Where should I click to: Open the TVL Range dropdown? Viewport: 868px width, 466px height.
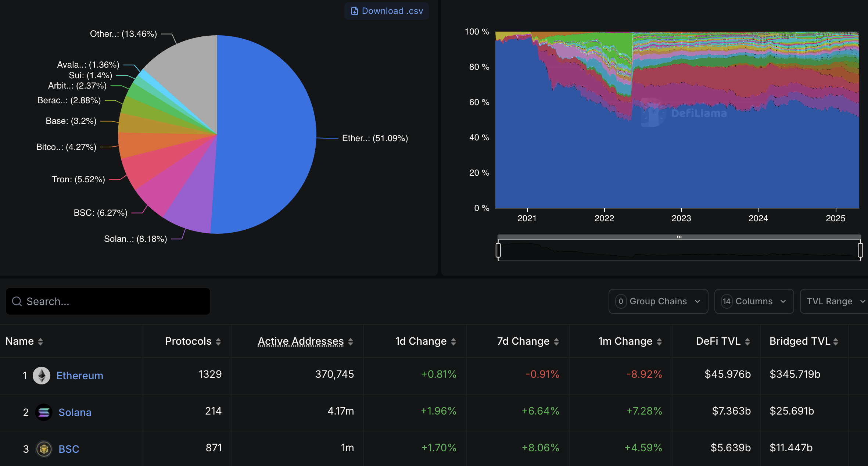click(836, 301)
